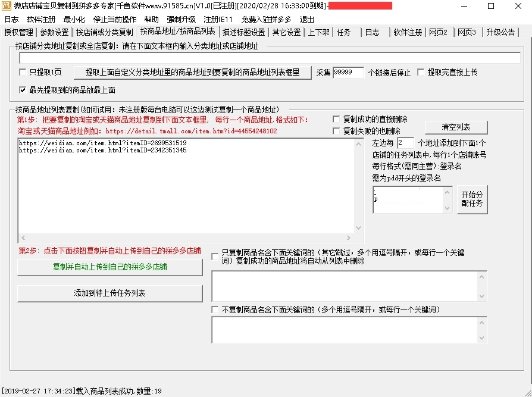The height and width of the screenshot is (397, 532).
Task: Switch to the 按店铺或分类复制 tab
Action: [x=105, y=32]
